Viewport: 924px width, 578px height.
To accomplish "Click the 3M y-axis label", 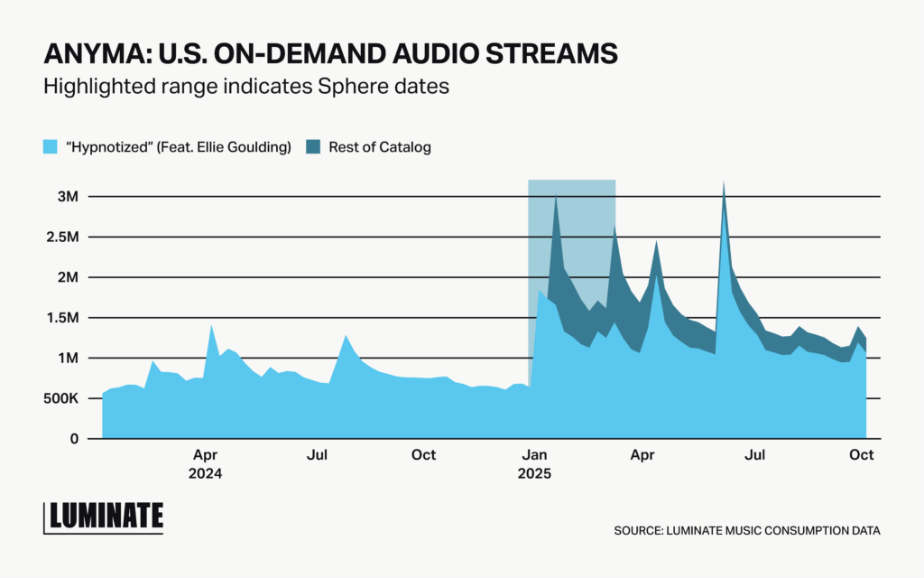I will [68, 196].
